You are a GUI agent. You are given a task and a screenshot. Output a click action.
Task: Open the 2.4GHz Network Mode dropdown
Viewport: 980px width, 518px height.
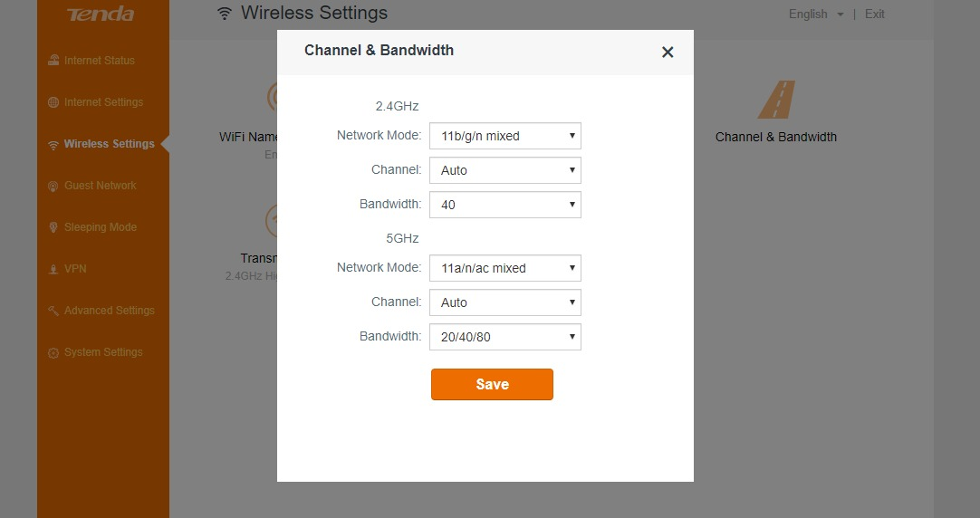coord(504,136)
